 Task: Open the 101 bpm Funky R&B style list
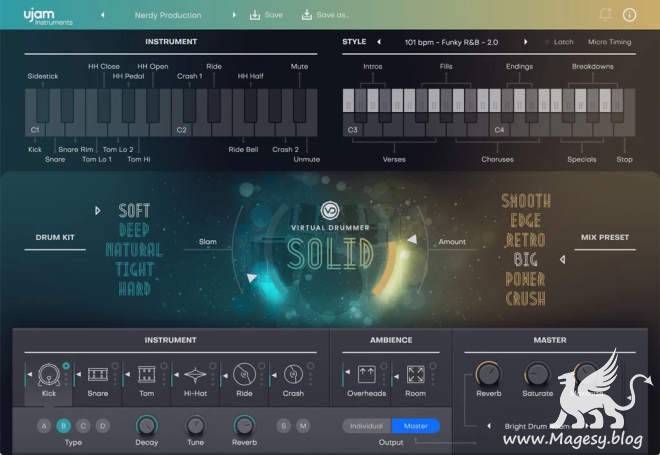(451, 42)
